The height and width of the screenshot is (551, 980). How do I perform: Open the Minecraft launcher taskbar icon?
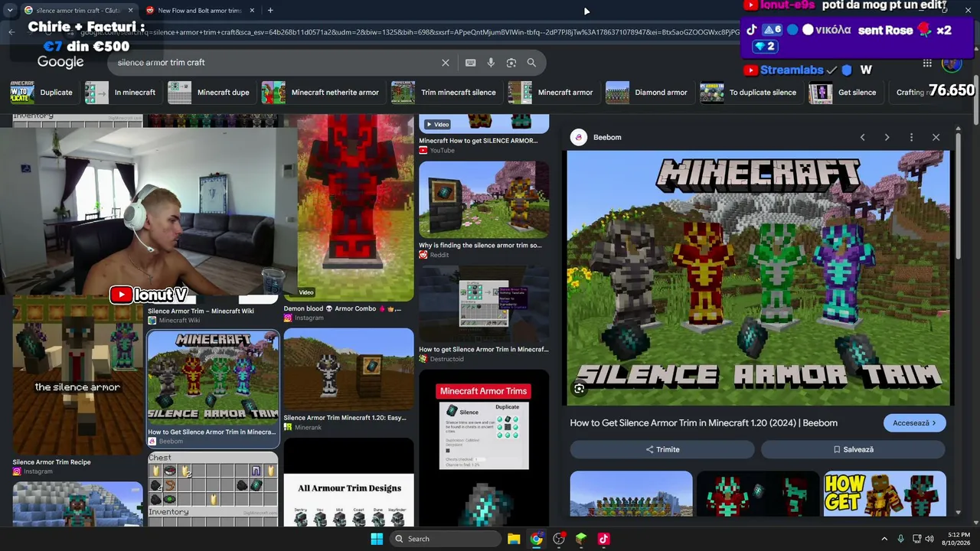pyautogui.click(x=581, y=539)
